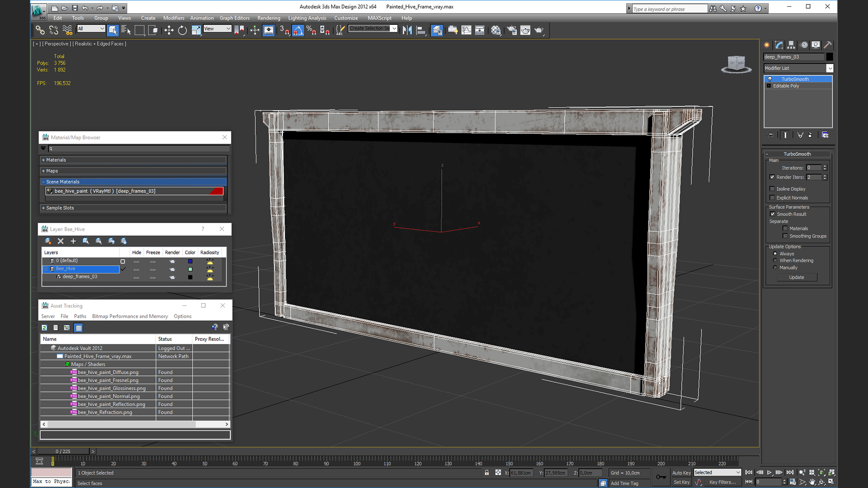Screen dimensions: 868x488
Task: Open Curve Editor from toolbar
Action: (466, 30)
